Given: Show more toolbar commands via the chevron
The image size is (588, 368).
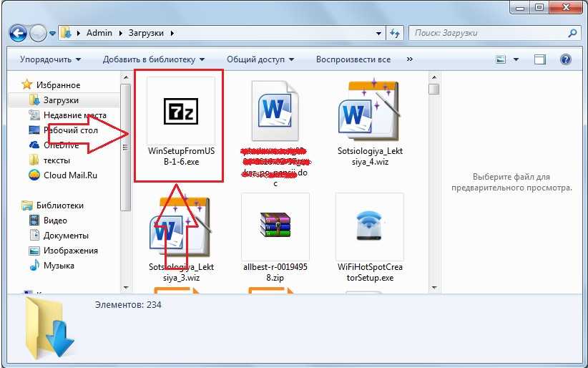Looking at the screenshot, I should coord(409,59).
